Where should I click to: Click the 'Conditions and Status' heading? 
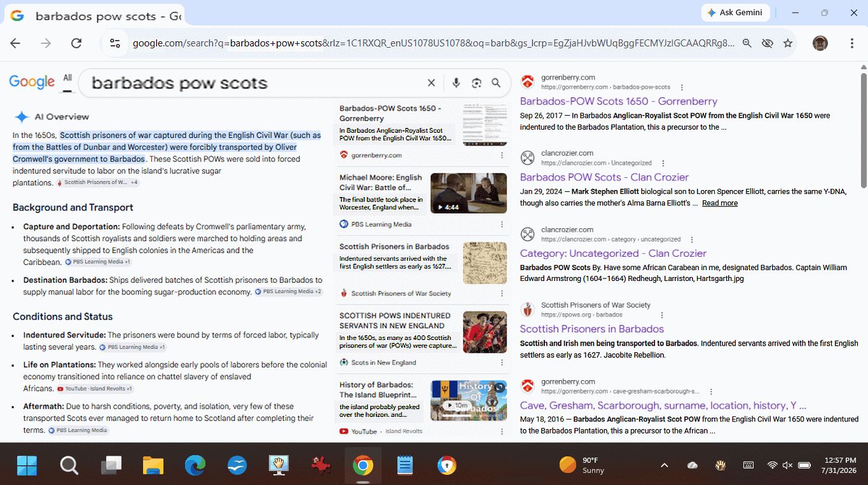(62, 317)
